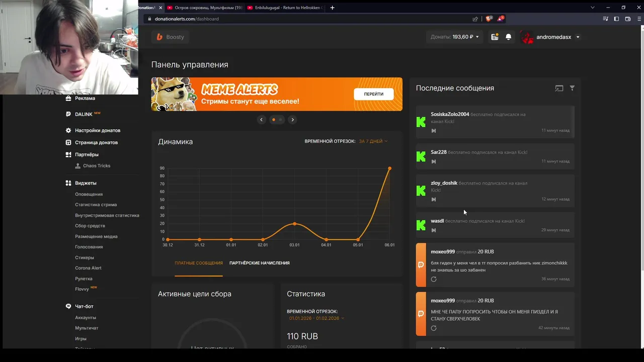
Task: Replay the zimonchikkk unban donation alert
Action: tap(434, 279)
